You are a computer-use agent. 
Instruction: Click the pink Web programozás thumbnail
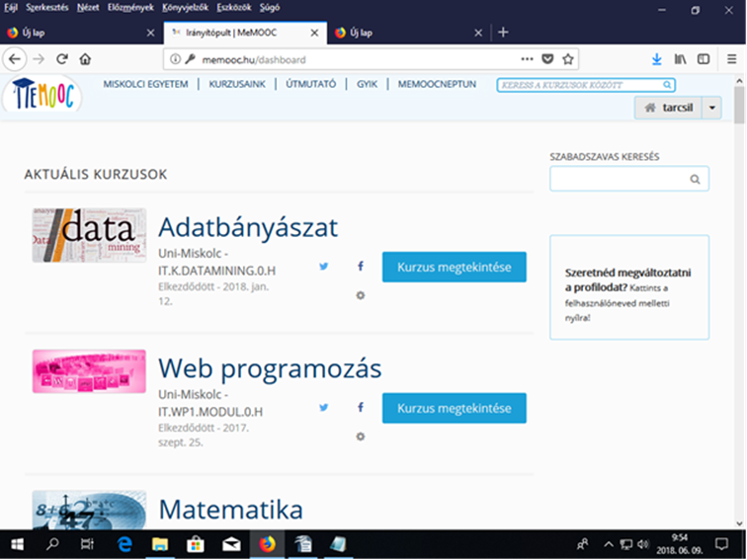coord(89,371)
